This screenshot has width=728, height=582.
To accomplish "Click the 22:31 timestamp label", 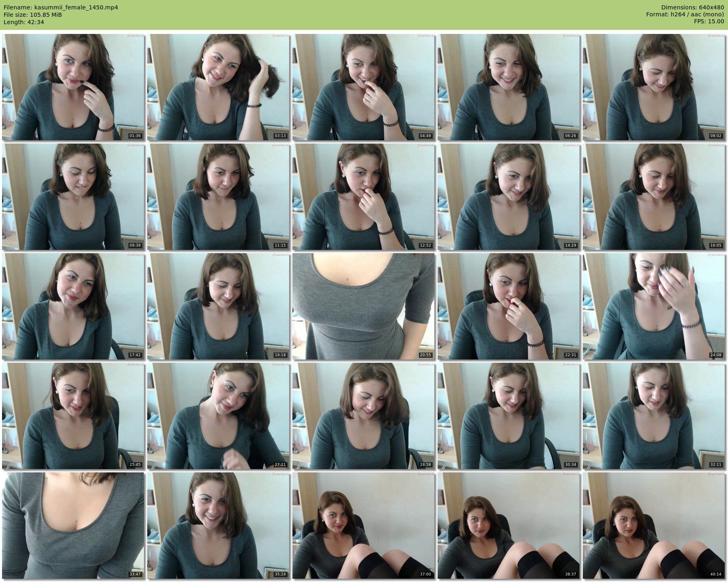I will [x=570, y=355].
